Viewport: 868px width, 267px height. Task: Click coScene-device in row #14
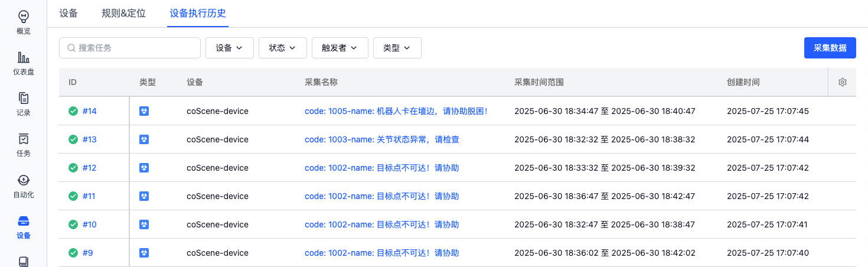217,111
